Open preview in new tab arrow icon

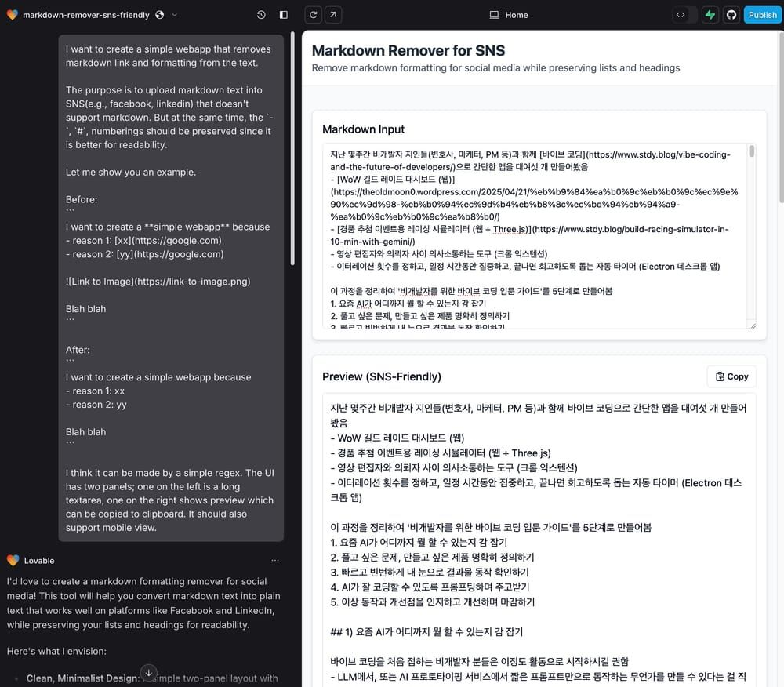[333, 14]
